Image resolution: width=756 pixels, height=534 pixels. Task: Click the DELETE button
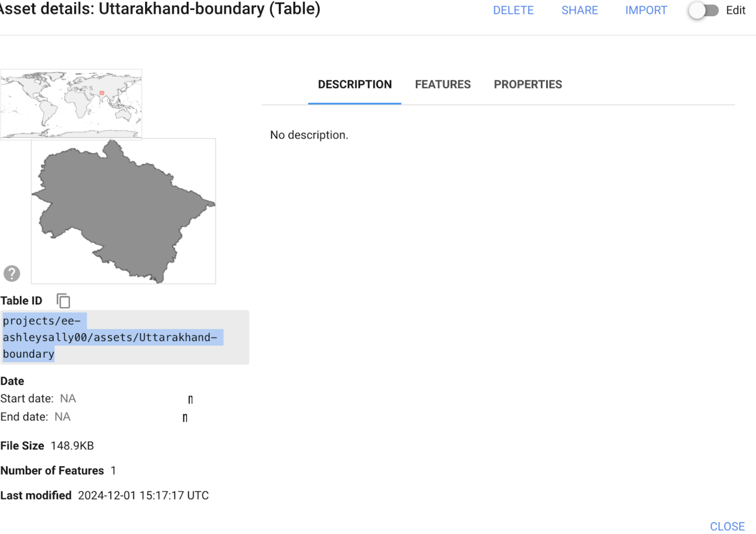[514, 10]
